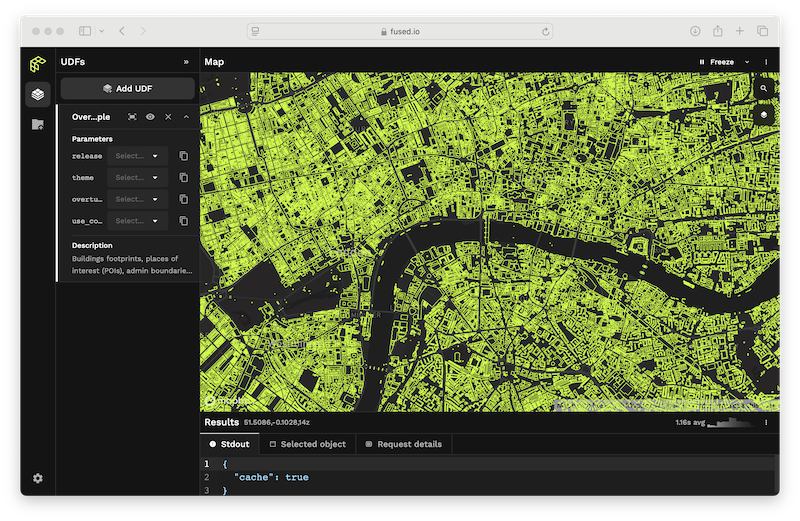Open the theme parameter dropdown
This screenshot has width=800, height=521.
coord(137,178)
